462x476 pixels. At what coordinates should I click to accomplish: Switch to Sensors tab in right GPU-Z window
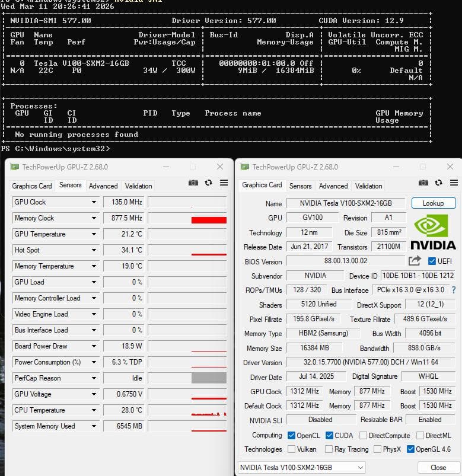click(x=301, y=186)
